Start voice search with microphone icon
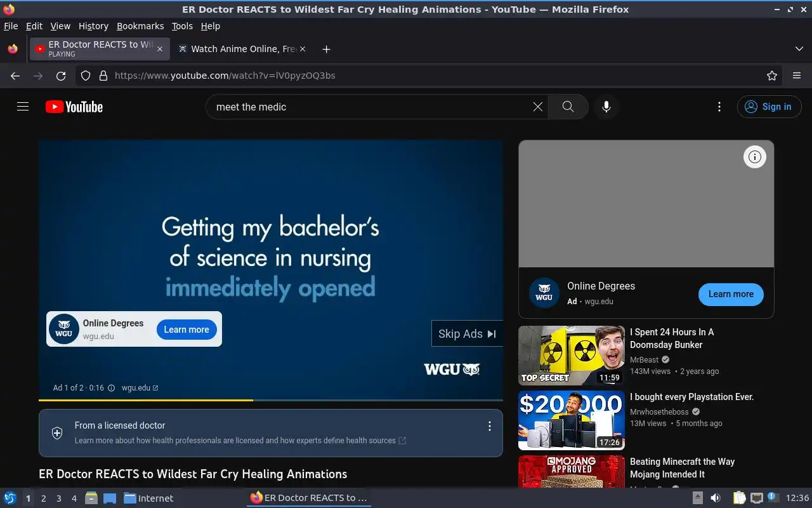Viewport: 812px width, 508px height. click(606, 107)
